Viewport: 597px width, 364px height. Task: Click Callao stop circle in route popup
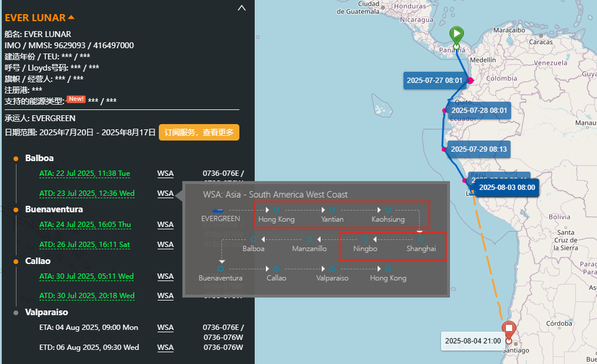tap(276, 269)
